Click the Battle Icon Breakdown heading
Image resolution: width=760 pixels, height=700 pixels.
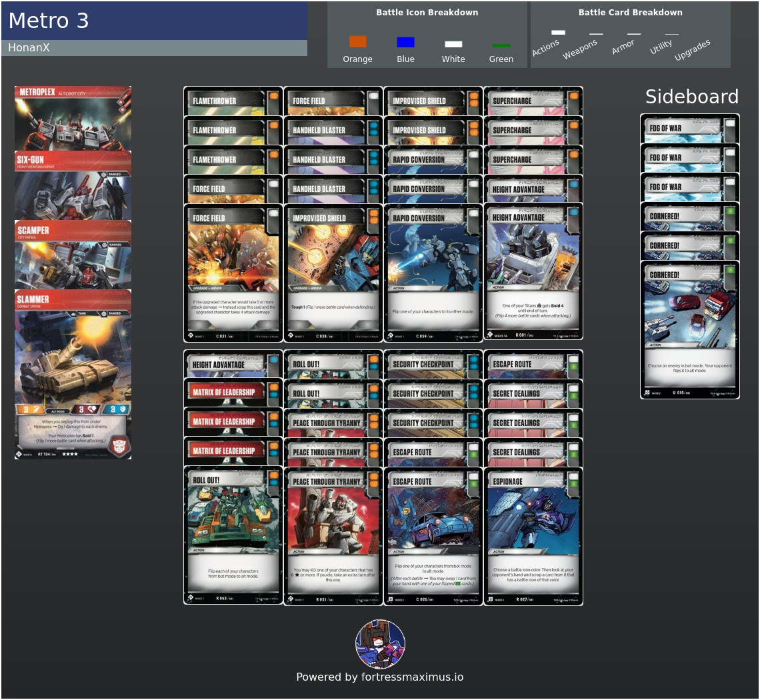coord(427,13)
